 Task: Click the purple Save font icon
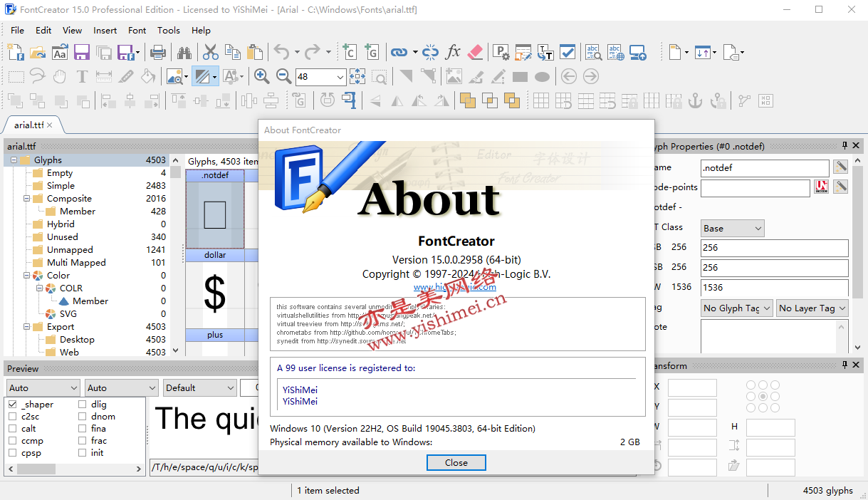point(81,52)
